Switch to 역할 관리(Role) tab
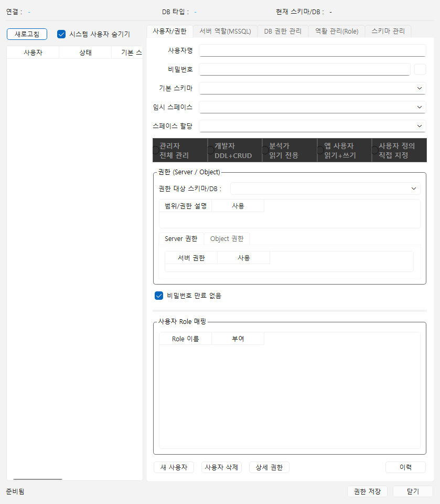The height and width of the screenshot is (504, 440). [x=337, y=31]
